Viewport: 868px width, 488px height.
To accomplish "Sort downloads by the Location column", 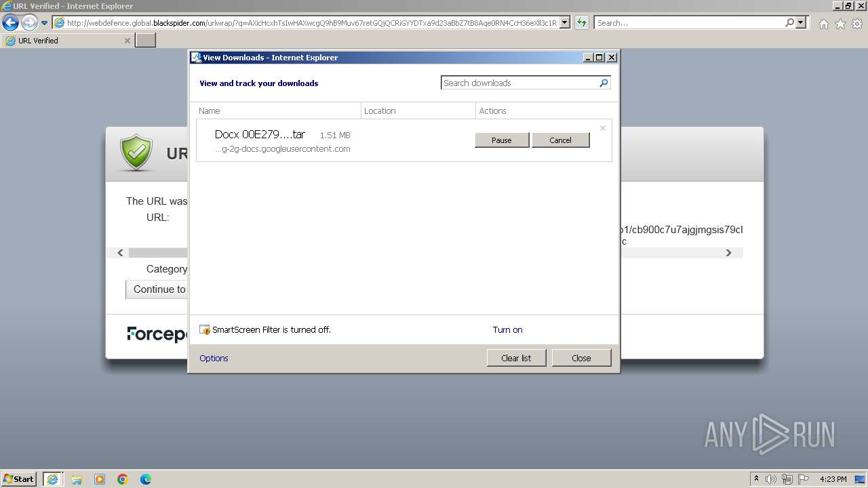I will (418, 110).
